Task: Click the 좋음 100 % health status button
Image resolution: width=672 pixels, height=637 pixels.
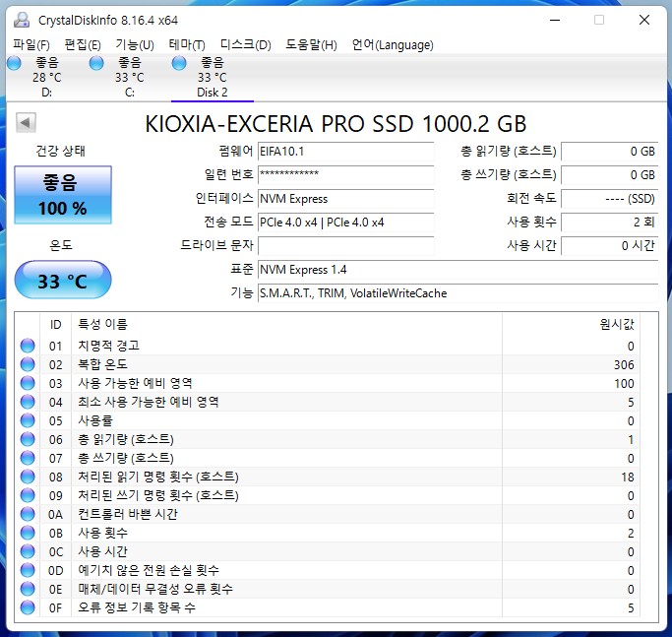Action: 63,195
